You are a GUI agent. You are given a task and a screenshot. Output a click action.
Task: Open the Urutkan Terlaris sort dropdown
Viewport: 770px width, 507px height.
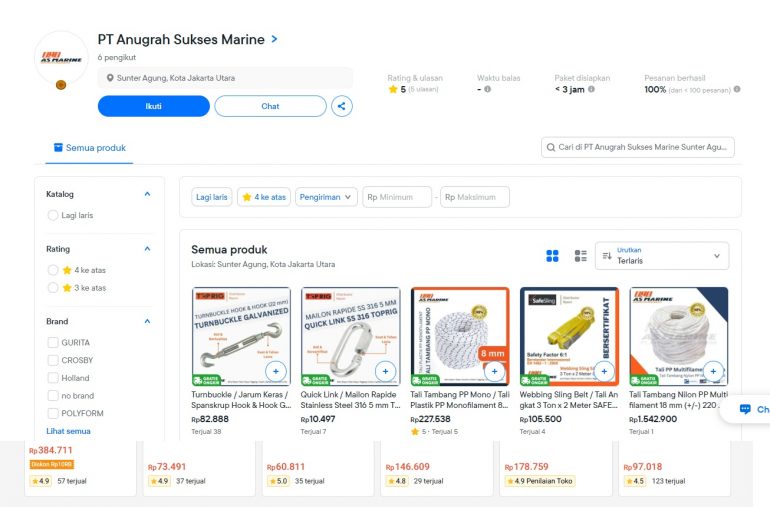pyautogui.click(x=661, y=256)
